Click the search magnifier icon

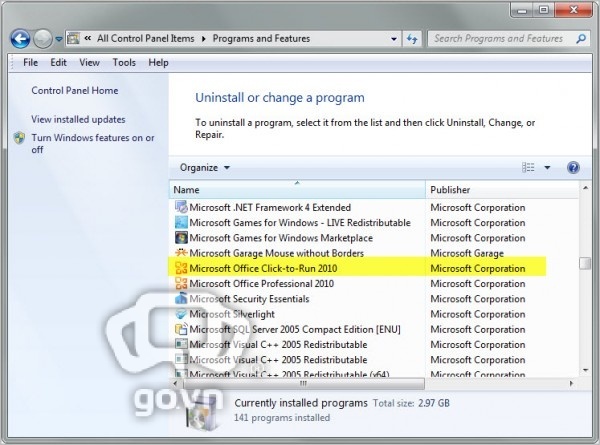point(581,39)
